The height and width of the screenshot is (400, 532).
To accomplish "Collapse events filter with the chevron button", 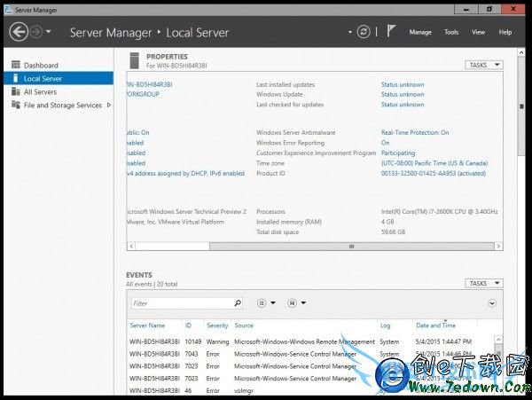I will pyautogui.click(x=492, y=303).
